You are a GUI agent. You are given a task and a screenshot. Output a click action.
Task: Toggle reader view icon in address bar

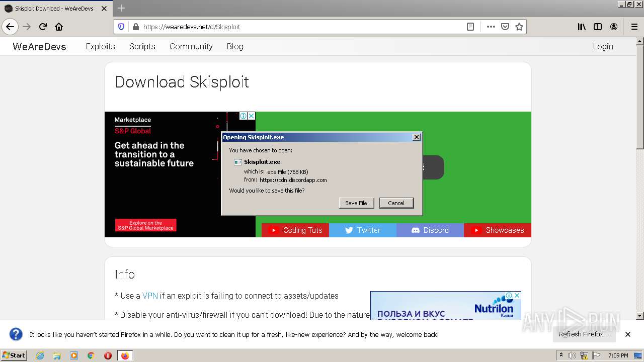click(470, 27)
